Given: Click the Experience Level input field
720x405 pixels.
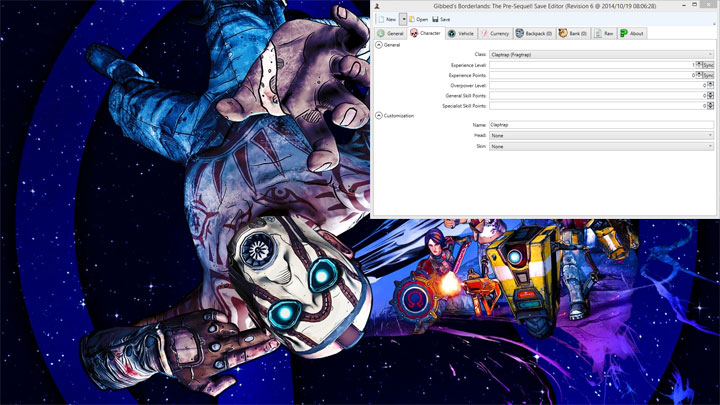Looking at the screenshot, I should point(592,65).
